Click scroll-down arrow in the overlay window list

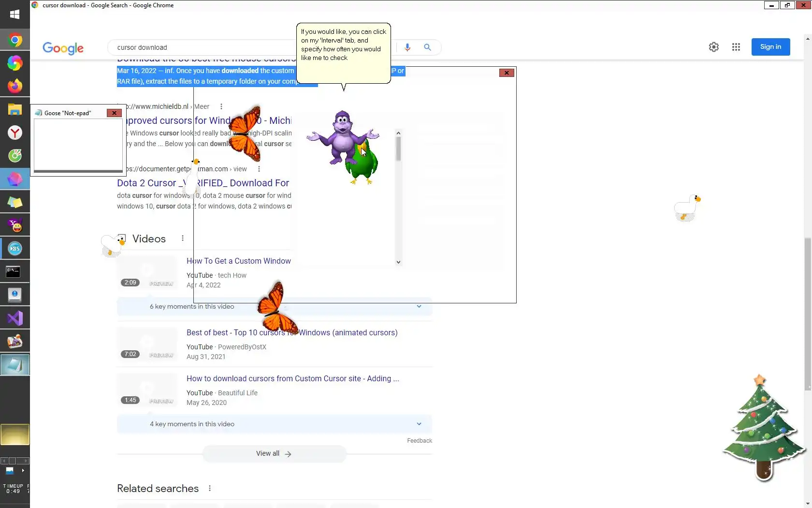(398, 262)
